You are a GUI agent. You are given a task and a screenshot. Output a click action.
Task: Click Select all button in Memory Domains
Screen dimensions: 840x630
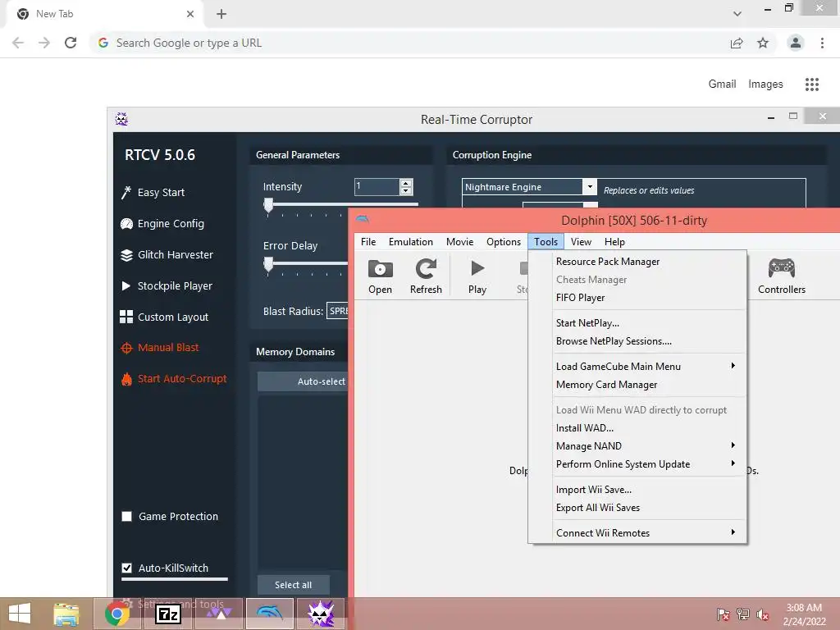pos(293,585)
